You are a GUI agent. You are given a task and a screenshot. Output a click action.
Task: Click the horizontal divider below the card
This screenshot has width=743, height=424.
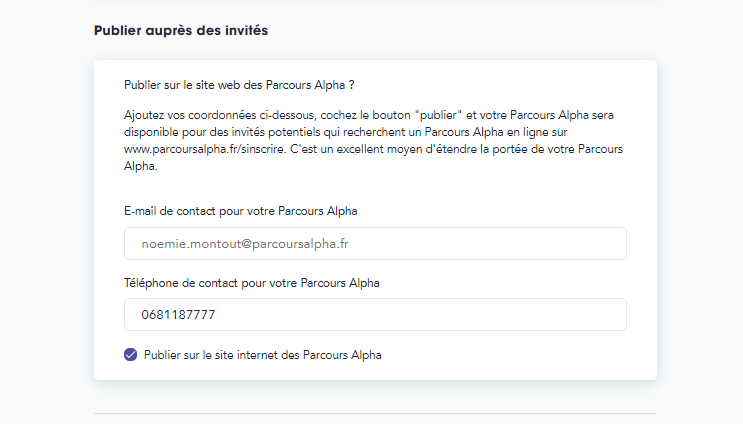375,414
